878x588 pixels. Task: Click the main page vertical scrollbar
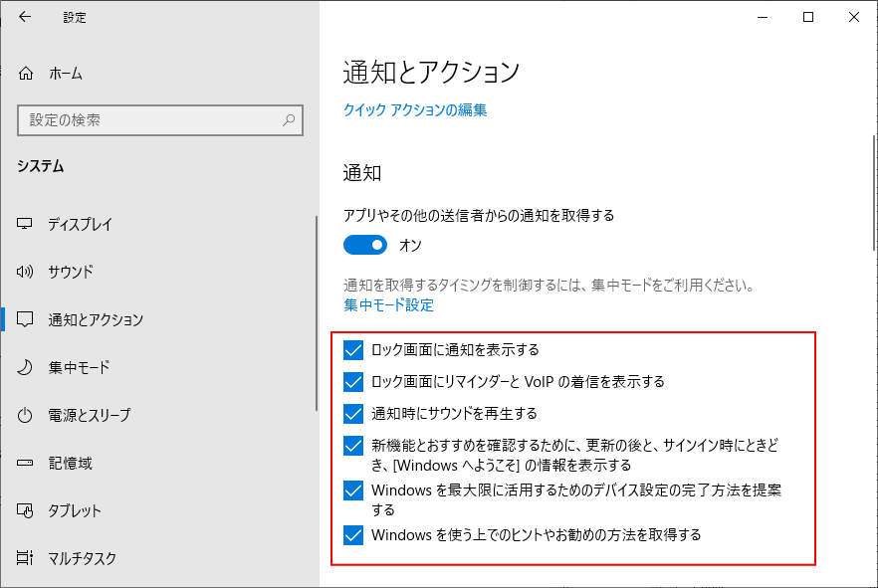coord(874,193)
